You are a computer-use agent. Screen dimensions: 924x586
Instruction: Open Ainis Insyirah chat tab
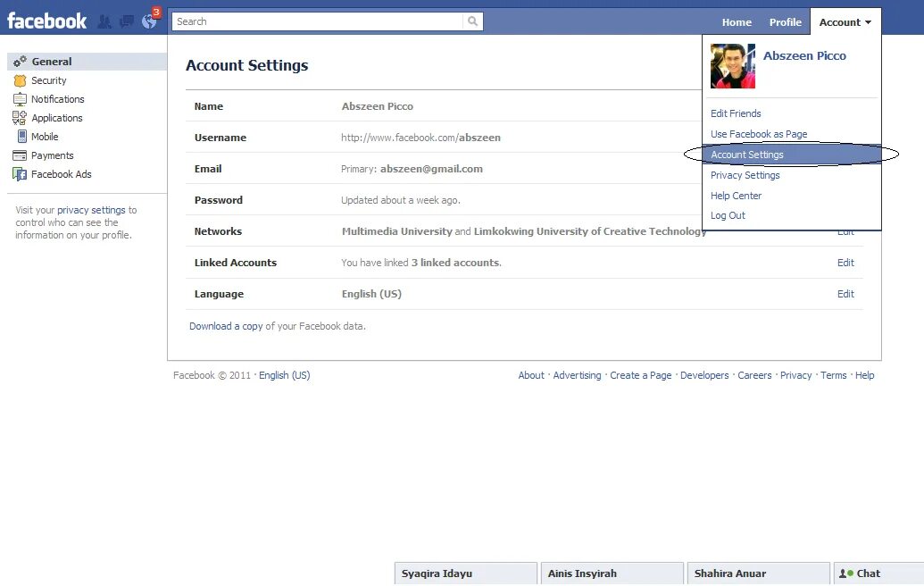[612, 573]
